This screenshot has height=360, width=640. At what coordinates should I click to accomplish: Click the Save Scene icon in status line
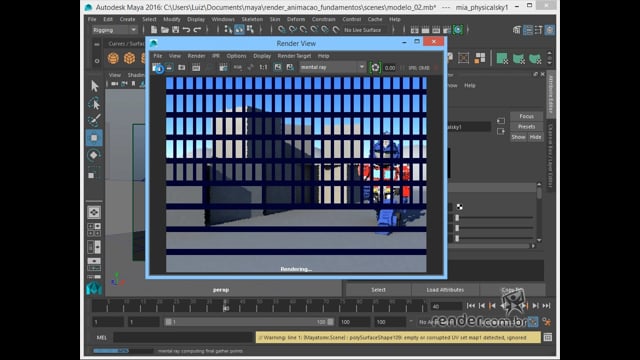pos(176,30)
